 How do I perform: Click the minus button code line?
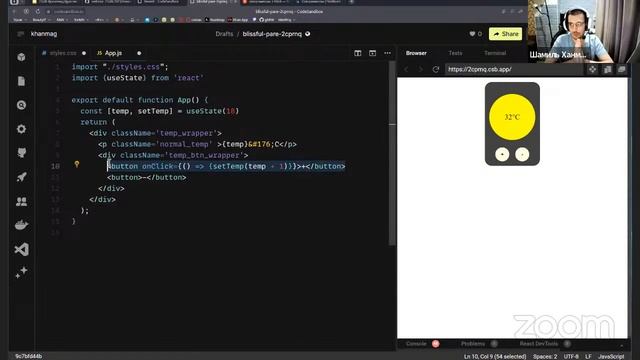[147, 177]
